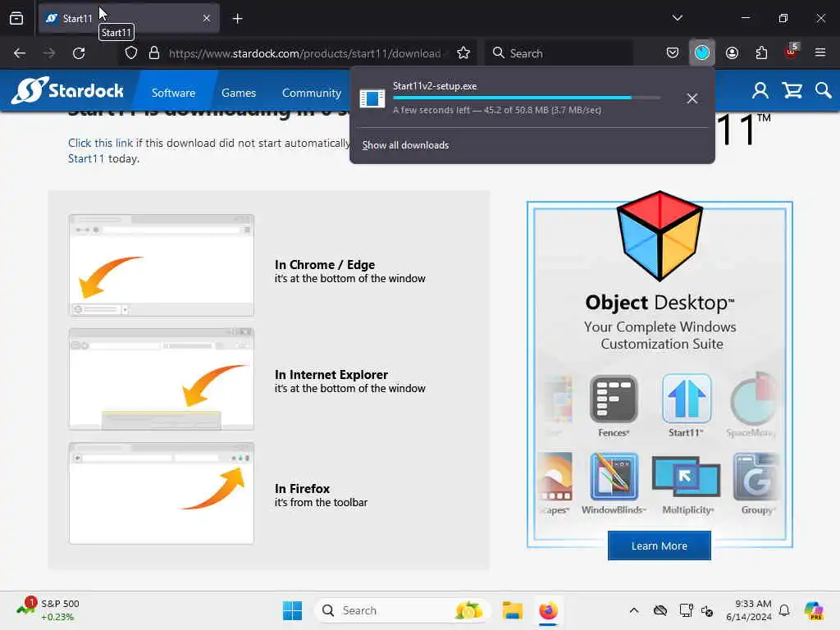Viewport: 840px width, 630px height.
Task: Click the Internet Explorer instruction thumbnail
Action: (x=162, y=379)
